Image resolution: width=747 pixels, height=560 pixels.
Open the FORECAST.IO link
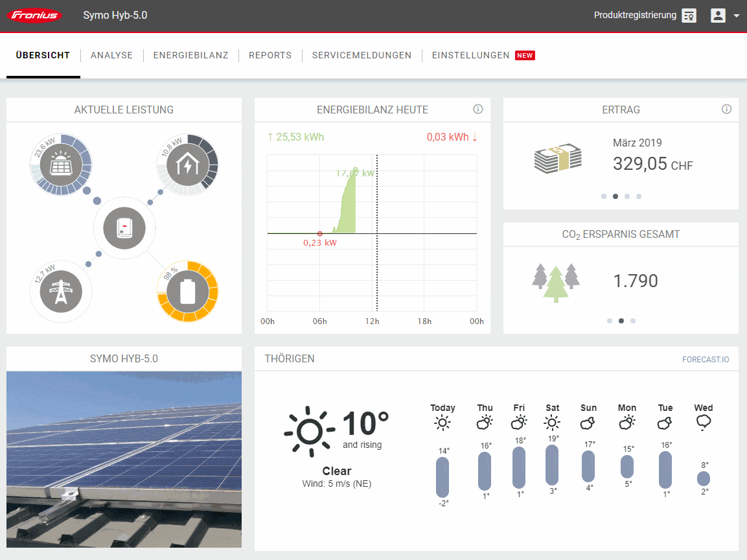pyautogui.click(x=706, y=359)
